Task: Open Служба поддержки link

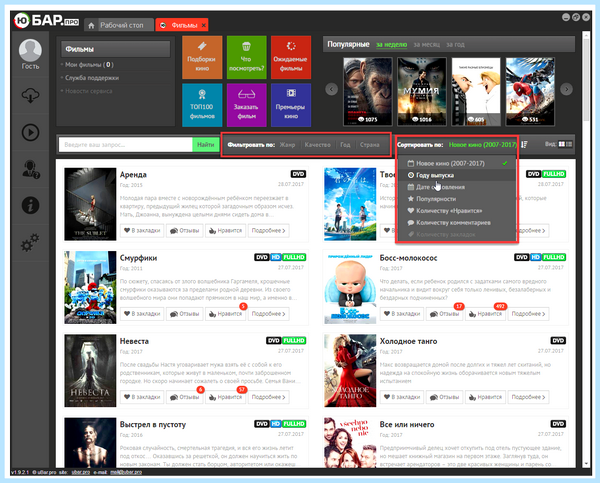Action: pos(92,78)
